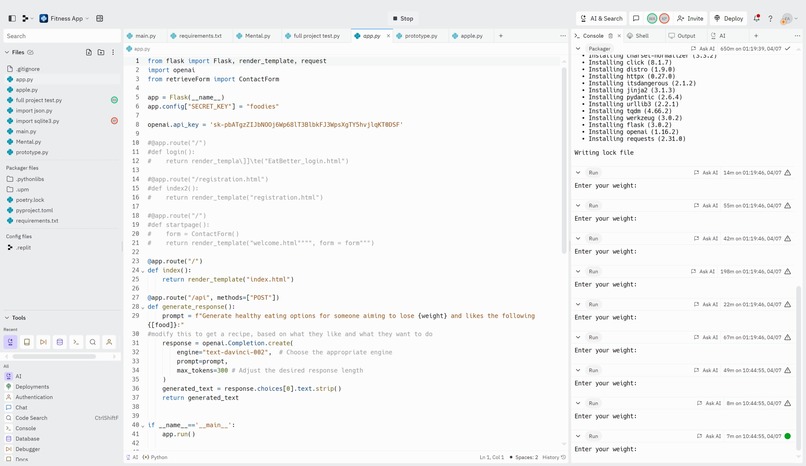Click the new folder icon in Files

pyautogui.click(x=101, y=52)
